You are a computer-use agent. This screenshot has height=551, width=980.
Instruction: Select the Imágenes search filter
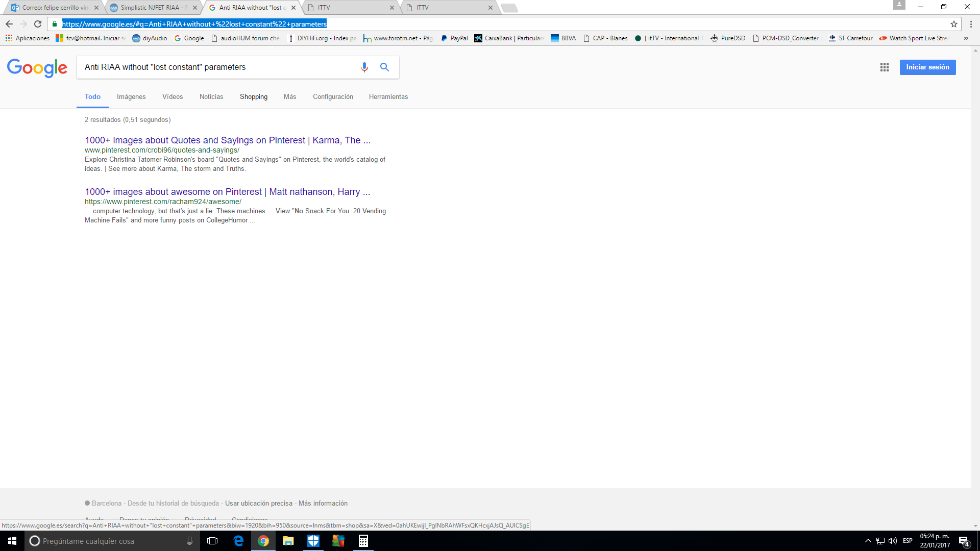(131, 97)
